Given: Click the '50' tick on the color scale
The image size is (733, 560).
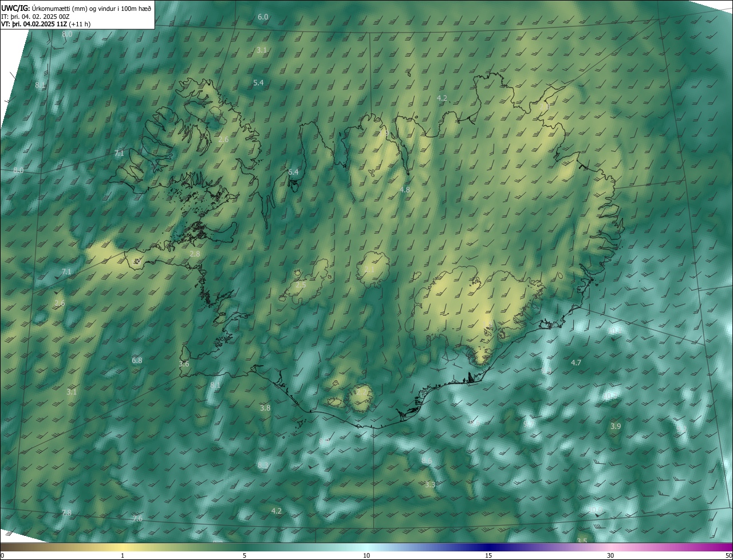Looking at the screenshot, I should coord(728,555).
